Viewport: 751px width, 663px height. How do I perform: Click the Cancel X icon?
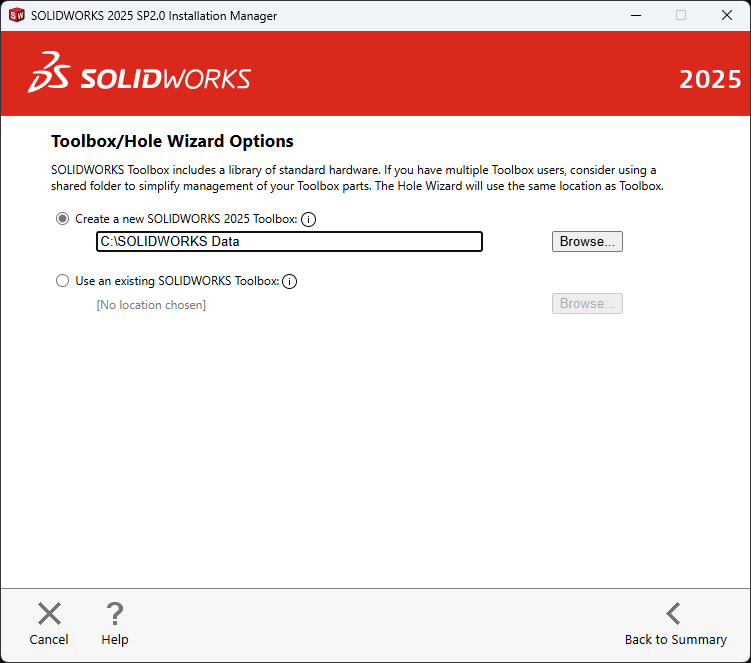[49, 614]
